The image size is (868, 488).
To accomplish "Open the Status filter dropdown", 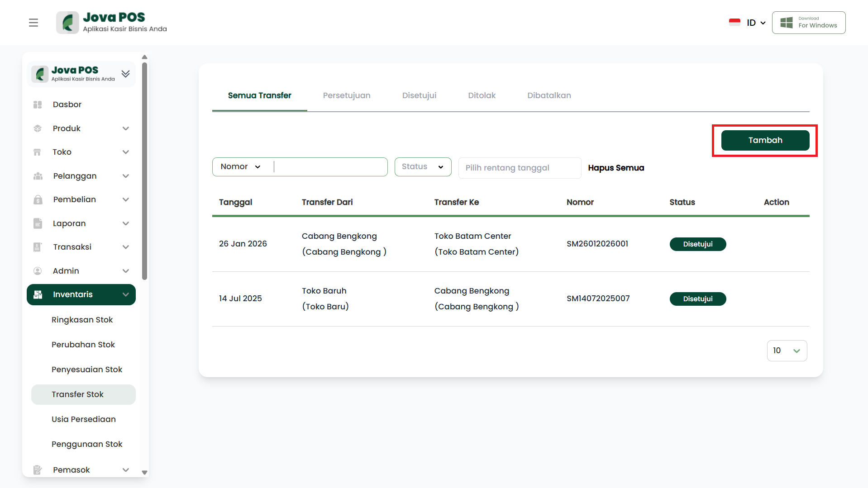I will [x=423, y=167].
